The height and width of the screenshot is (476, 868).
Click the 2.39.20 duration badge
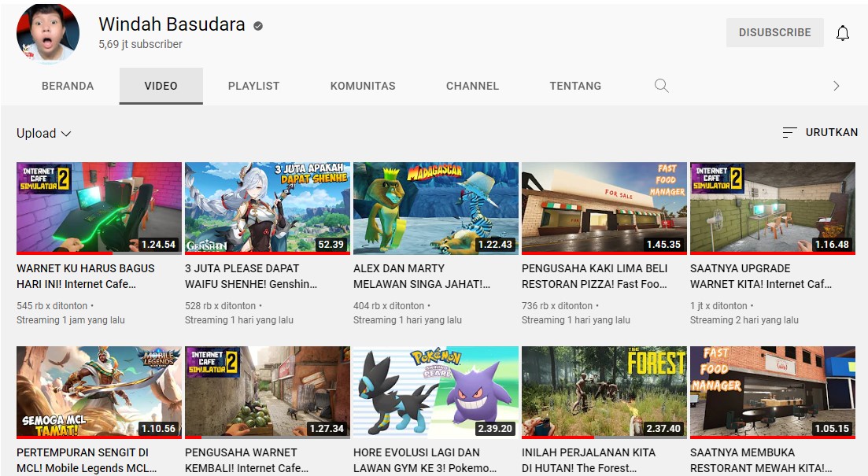click(496, 428)
